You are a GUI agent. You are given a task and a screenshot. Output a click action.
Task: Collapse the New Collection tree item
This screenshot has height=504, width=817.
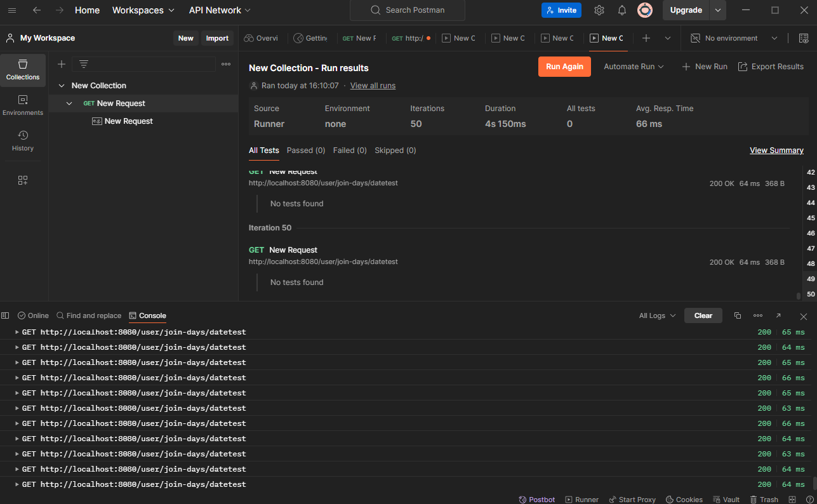click(62, 86)
